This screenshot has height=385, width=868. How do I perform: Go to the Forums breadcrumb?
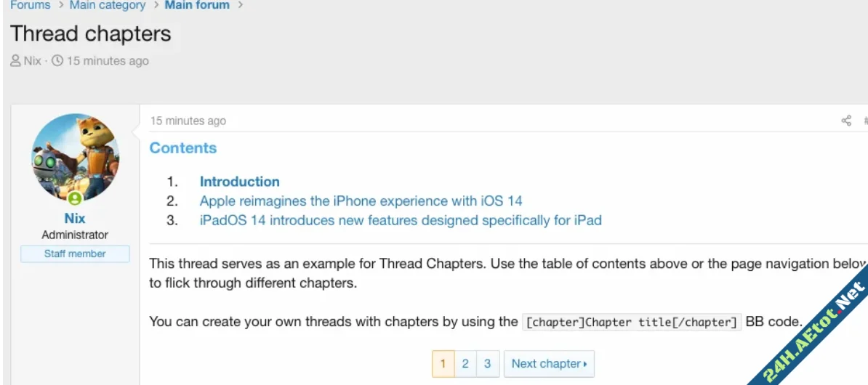pyautogui.click(x=30, y=5)
